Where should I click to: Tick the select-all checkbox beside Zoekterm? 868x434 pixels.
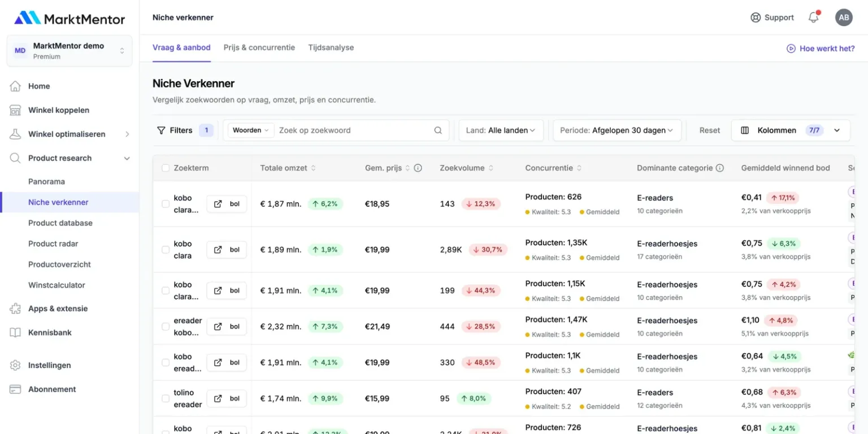pos(166,168)
